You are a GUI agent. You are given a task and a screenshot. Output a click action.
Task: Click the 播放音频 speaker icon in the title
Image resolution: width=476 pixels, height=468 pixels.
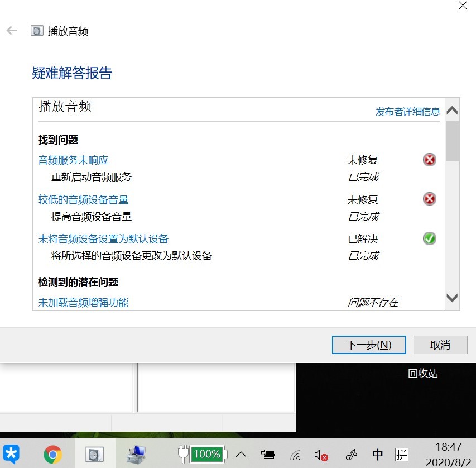click(37, 31)
